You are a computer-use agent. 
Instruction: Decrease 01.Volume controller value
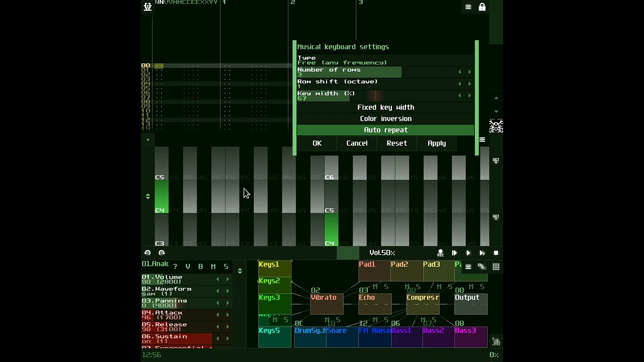217,279
